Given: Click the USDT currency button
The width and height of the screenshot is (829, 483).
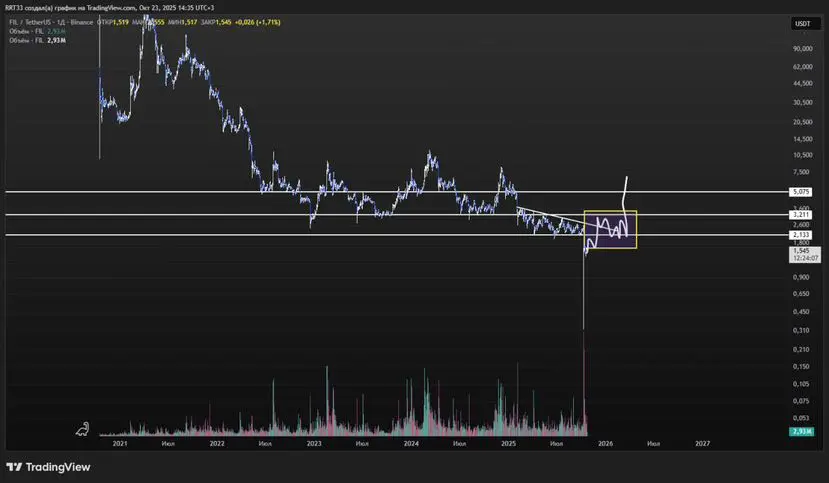Looking at the screenshot, I should [803, 23].
